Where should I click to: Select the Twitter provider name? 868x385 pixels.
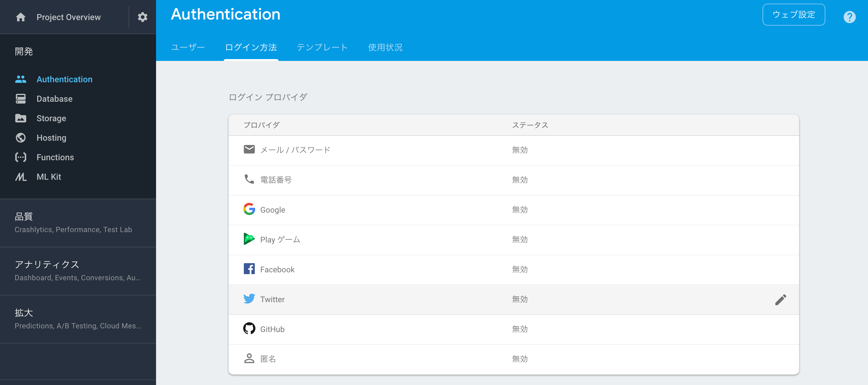point(272,299)
